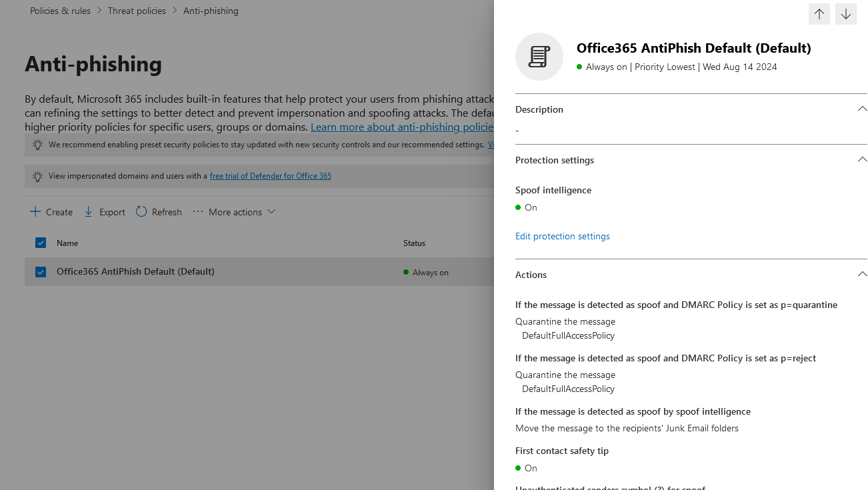
Task: Click lightbulb icon beside preset security recommendation
Action: point(37,145)
